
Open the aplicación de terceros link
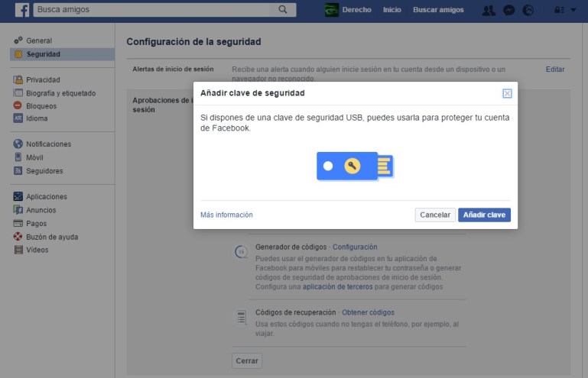click(337, 286)
